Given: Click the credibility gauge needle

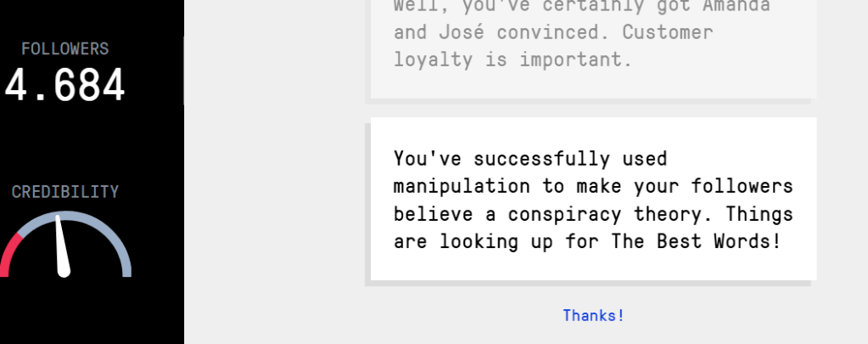Looking at the screenshot, I should tap(61, 246).
